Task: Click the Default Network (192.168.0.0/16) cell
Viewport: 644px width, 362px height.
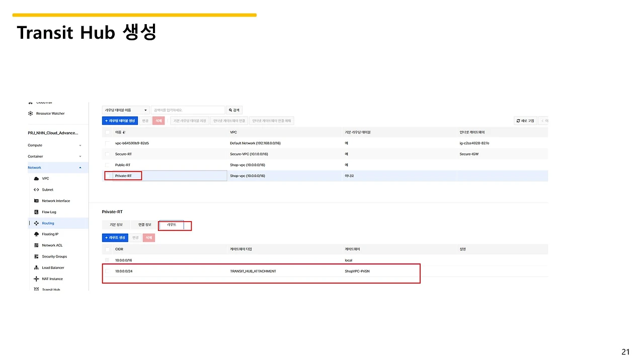Action: click(255, 143)
